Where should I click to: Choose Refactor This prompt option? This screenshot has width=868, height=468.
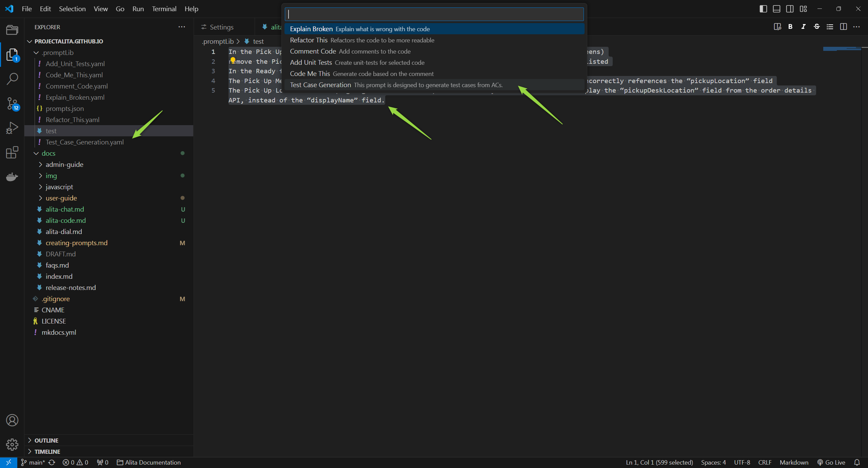click(434, 40)
